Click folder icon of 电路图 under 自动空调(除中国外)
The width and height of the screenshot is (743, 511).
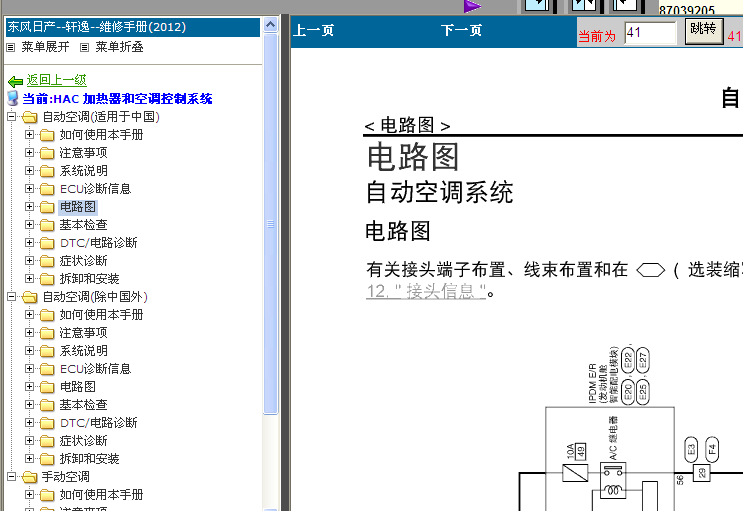click(x=47, y=387)
